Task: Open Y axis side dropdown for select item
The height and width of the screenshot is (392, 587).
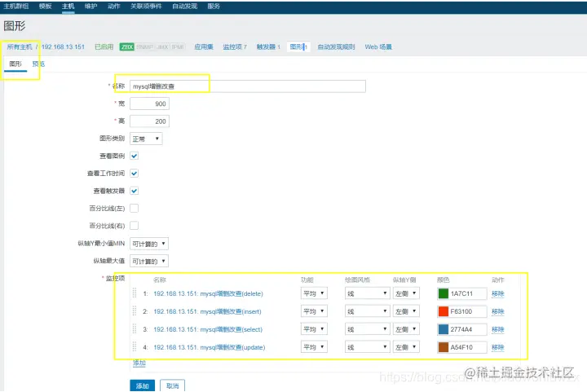Action: [406, 329]
